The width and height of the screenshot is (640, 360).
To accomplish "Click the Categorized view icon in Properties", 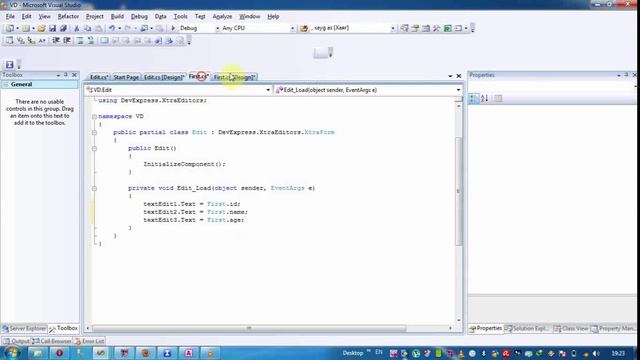I will coord(474,98).
